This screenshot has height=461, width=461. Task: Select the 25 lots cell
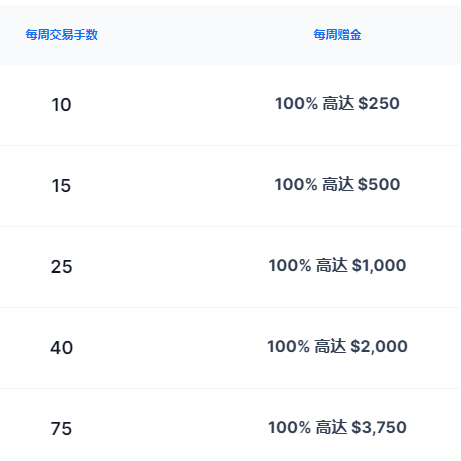[x=61, y=267]
